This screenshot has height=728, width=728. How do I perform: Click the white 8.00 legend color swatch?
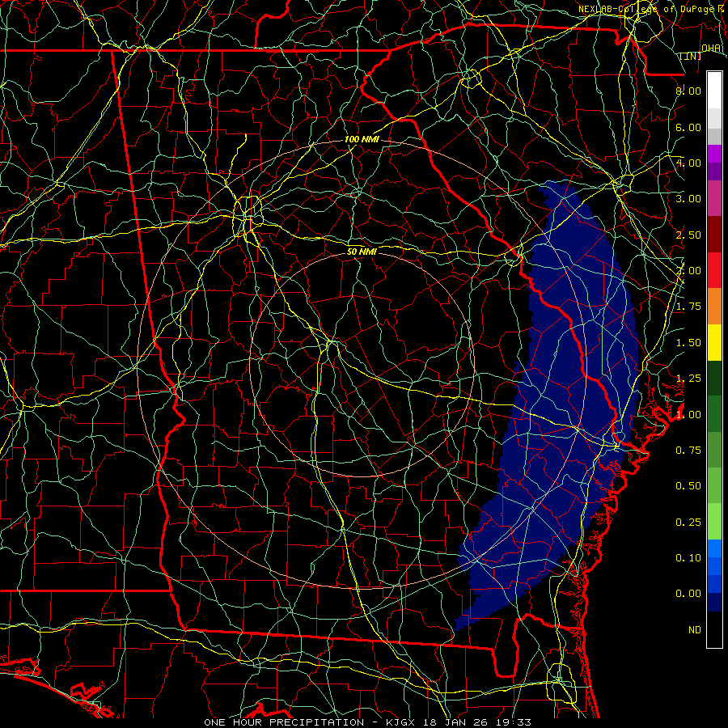click(714, 91)
